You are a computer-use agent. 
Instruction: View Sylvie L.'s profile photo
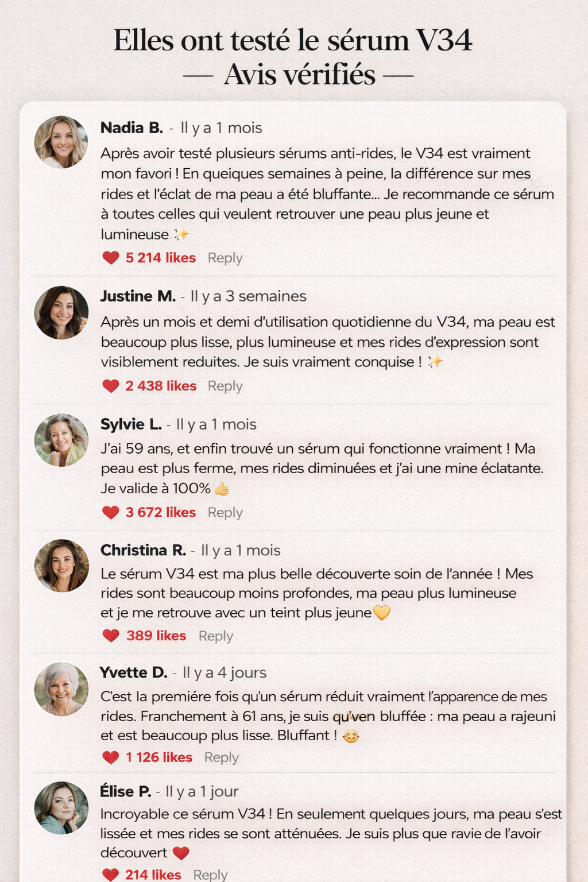tap(61, 440)
